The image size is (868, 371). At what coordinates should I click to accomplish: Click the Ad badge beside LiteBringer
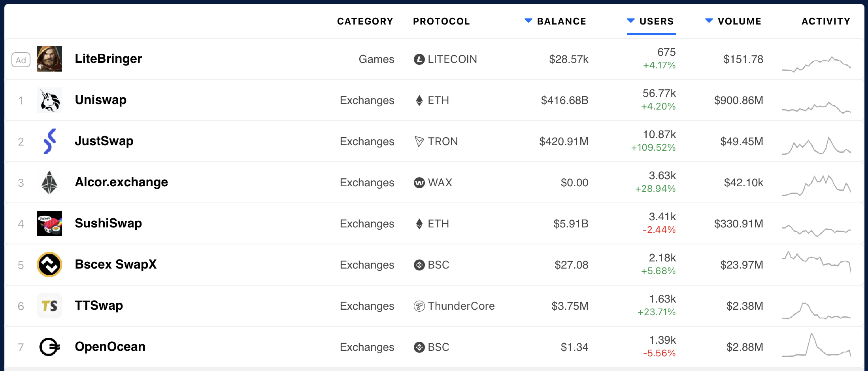[21, 60]
